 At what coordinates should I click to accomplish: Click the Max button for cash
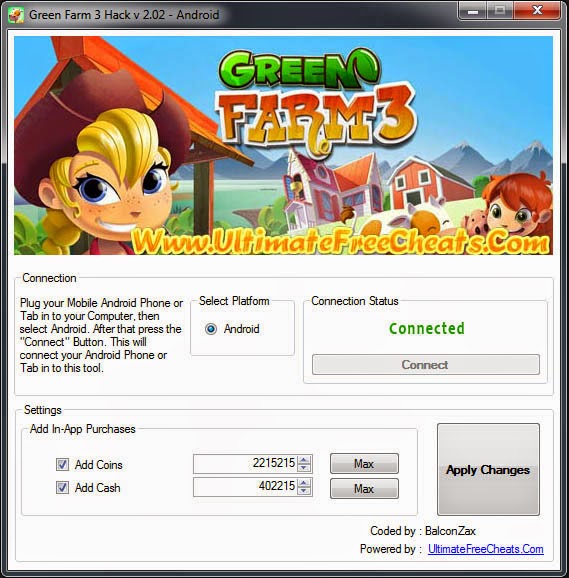click(x=364, y=488)
